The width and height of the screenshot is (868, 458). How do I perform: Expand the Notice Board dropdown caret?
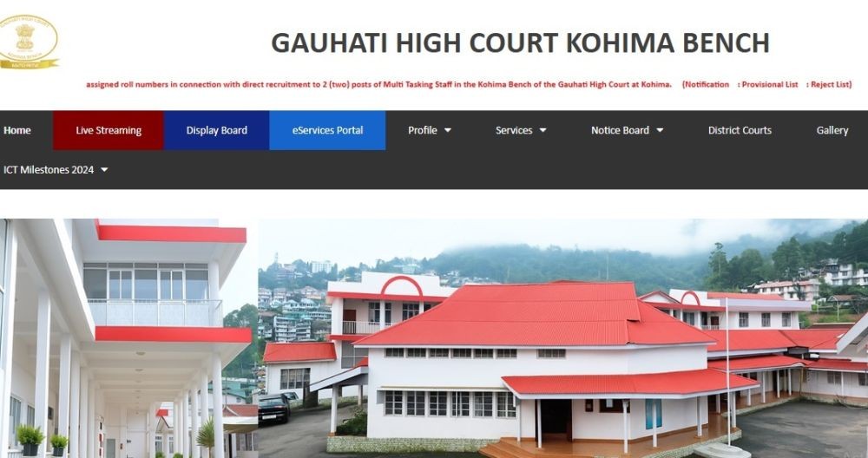point(660,130)
